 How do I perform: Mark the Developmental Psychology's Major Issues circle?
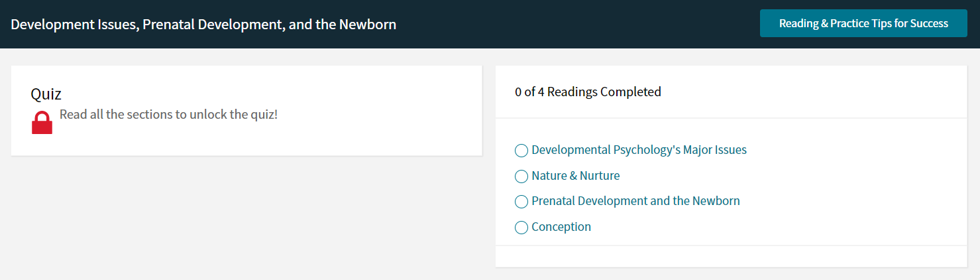click(x=521, y=151)
